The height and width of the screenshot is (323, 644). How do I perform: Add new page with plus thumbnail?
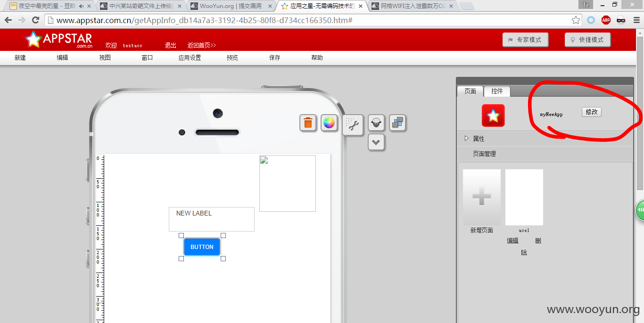click(482, 197)
